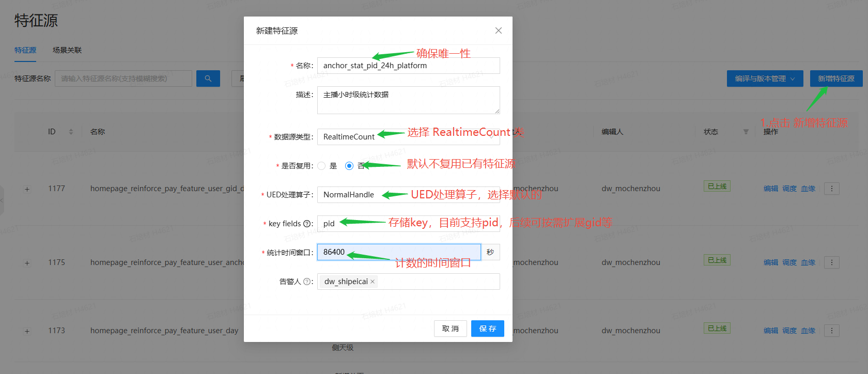Image resolution: width=868 pixels, height=374 pixels.
Task: Switch to the 特征源 tab
Action: point(25,50)
